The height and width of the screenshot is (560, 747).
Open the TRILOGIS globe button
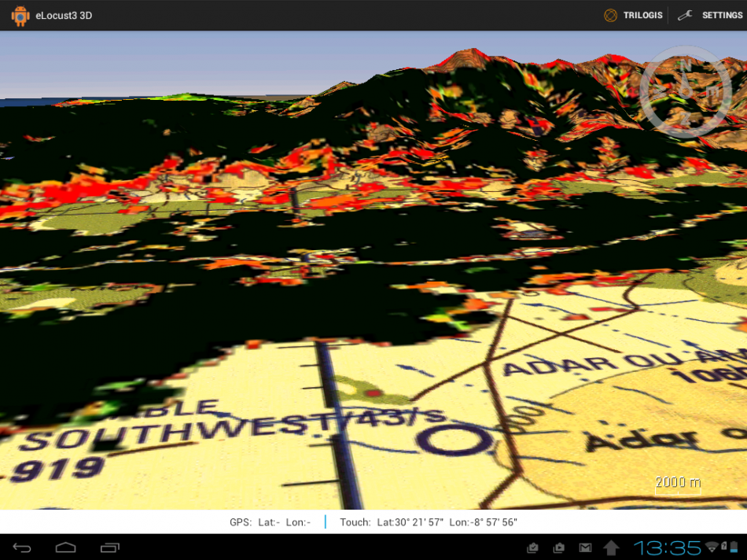633,15
